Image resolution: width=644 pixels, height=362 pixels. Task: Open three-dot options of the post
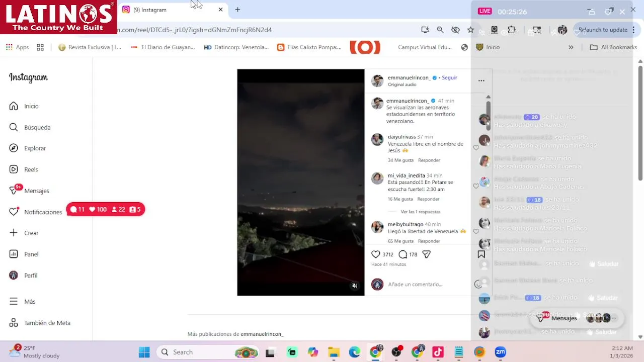pyautogui.click(x=481, y=80)
